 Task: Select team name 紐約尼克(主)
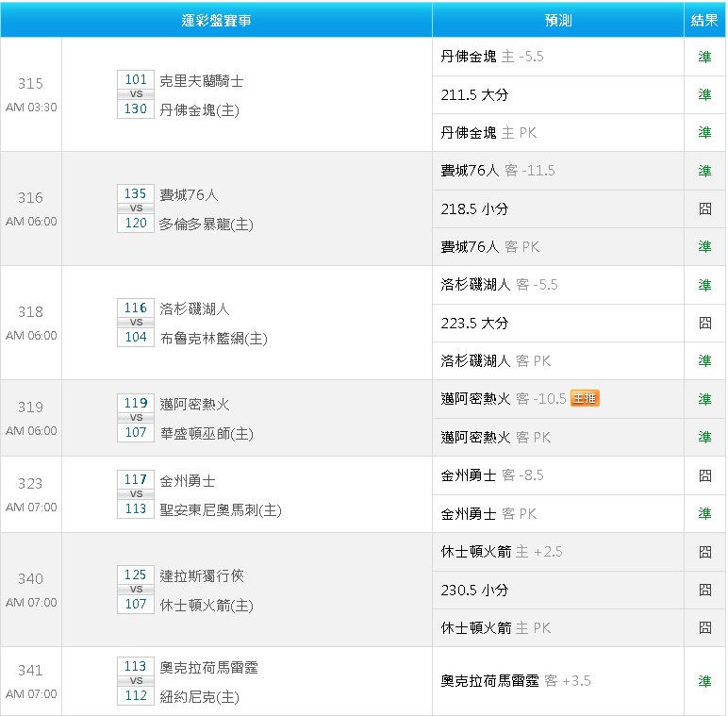pos(199,697)
